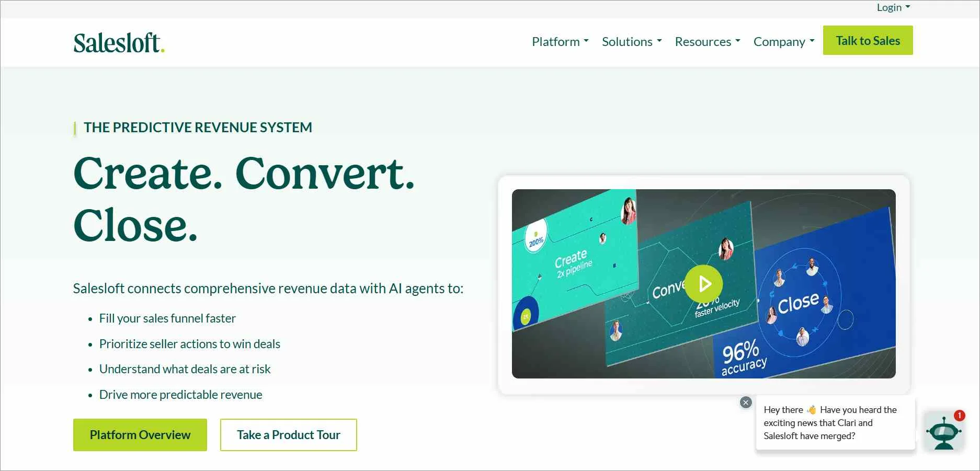This screenshot has height=471, width=980.
Task: Dismiss the chat popup message
Action: [746, 402]
